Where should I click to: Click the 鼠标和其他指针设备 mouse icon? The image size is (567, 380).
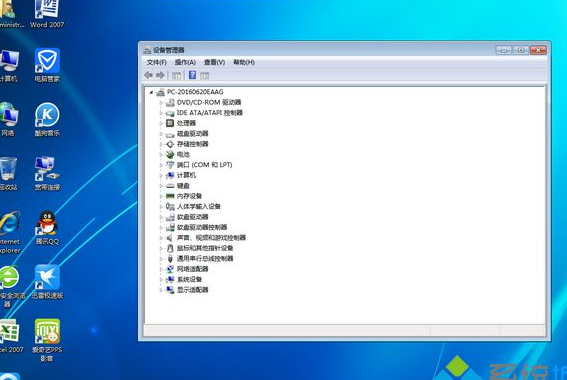pyautogui.click(x=170, y=248)
